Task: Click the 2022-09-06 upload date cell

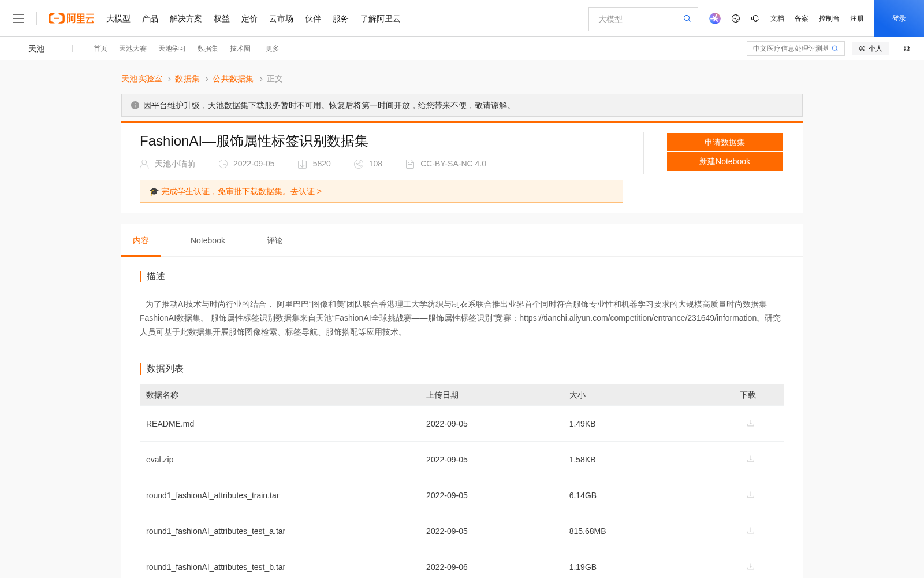Action: pyautogui.click(x=447, y=567)
